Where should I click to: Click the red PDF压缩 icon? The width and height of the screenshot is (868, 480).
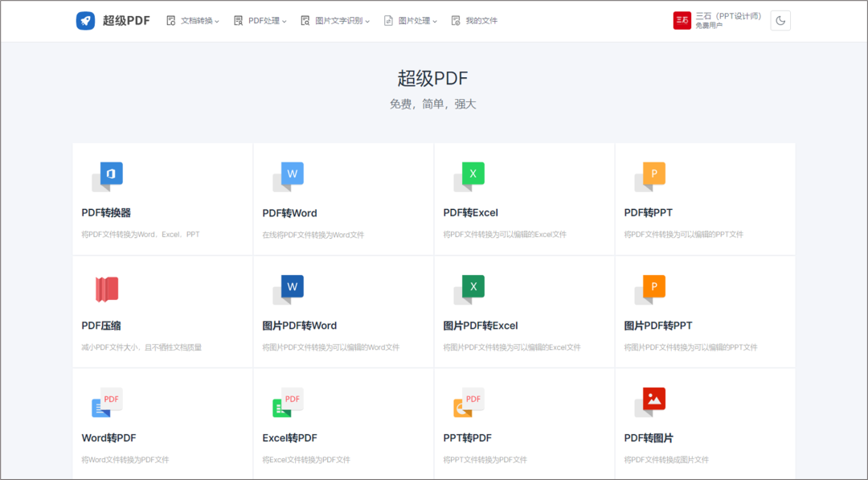coord(107,289)
